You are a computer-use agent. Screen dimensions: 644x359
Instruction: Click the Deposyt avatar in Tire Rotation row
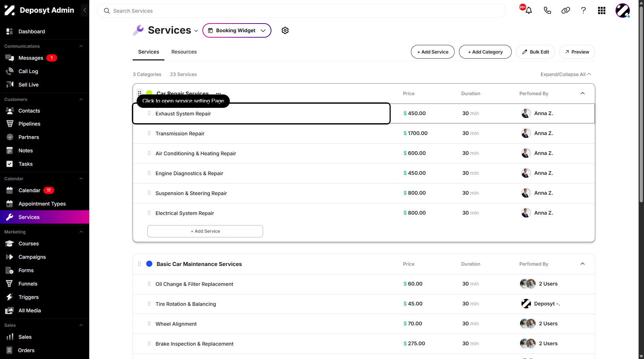(x=526, y=304)
